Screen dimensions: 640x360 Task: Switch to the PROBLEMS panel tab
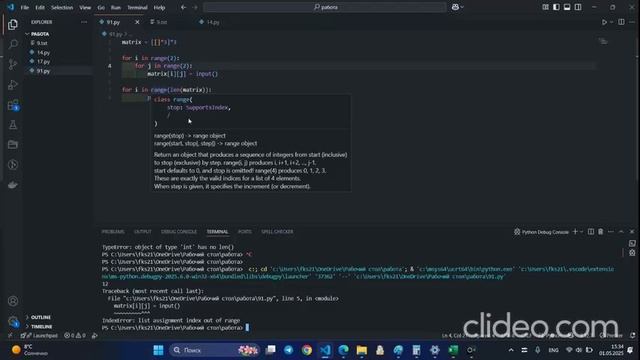[113, 231]
